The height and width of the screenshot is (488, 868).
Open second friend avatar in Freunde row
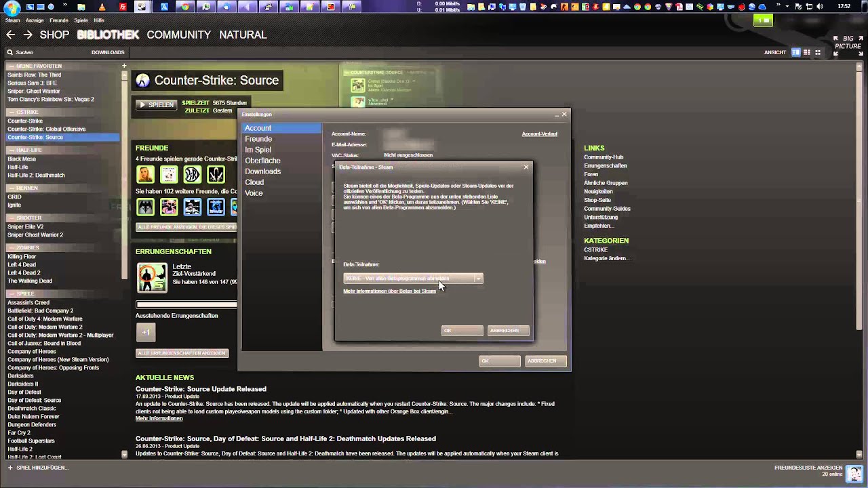point(169,174)
